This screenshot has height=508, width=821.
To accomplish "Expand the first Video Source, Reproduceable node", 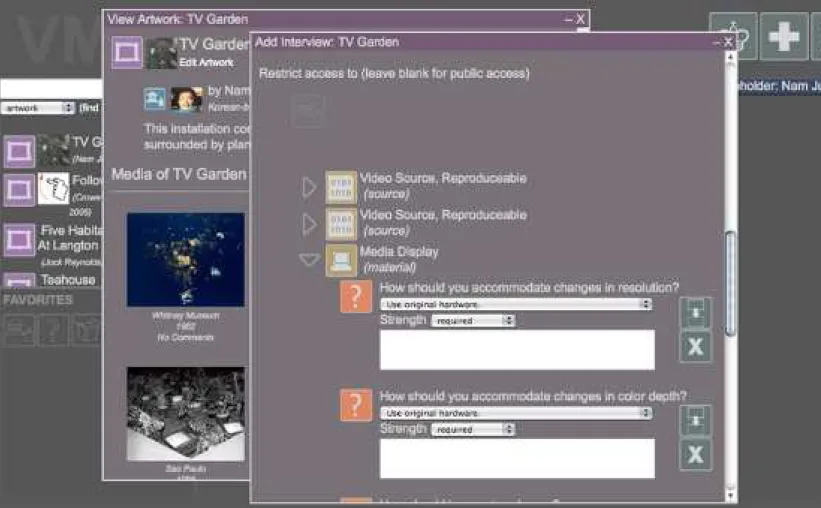I will pos(309,187).
